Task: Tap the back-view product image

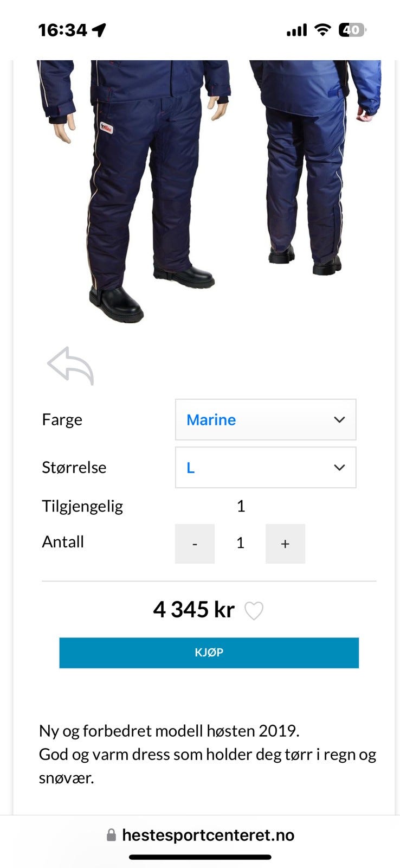Action: pyautogui.click(x=314, y=167)
